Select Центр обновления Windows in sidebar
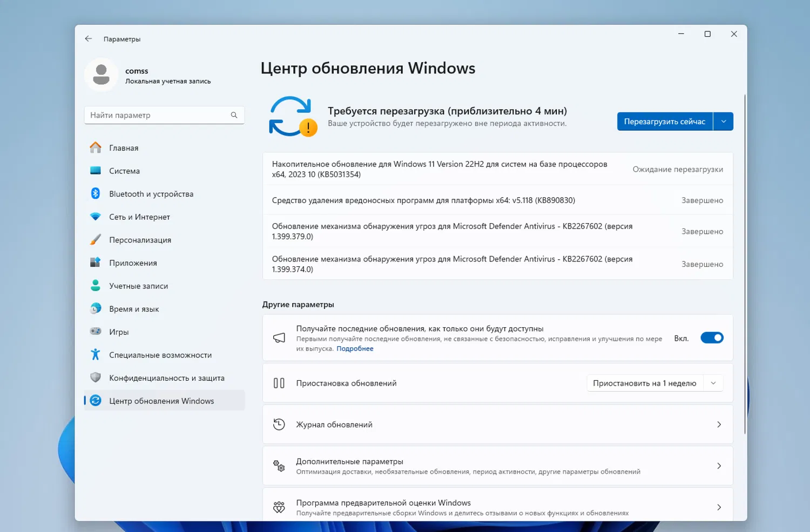Image resolution: width=810 pixels, height=532 pixels. [x=164, y=400]
